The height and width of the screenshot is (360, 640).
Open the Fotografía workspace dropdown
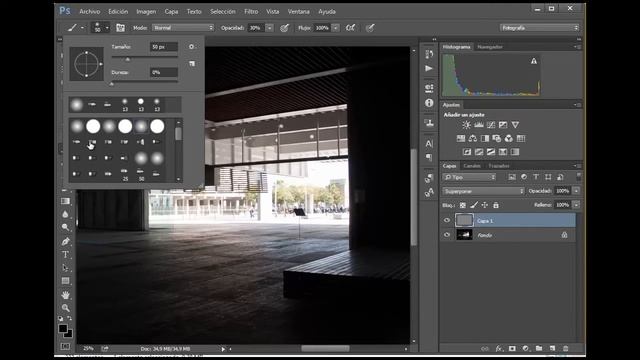coord(540,28)
